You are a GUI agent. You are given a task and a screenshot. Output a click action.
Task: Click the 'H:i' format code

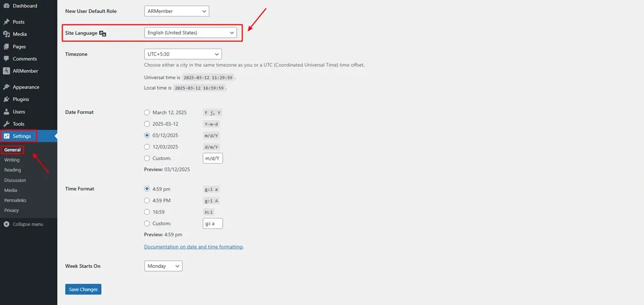(209, 212)
